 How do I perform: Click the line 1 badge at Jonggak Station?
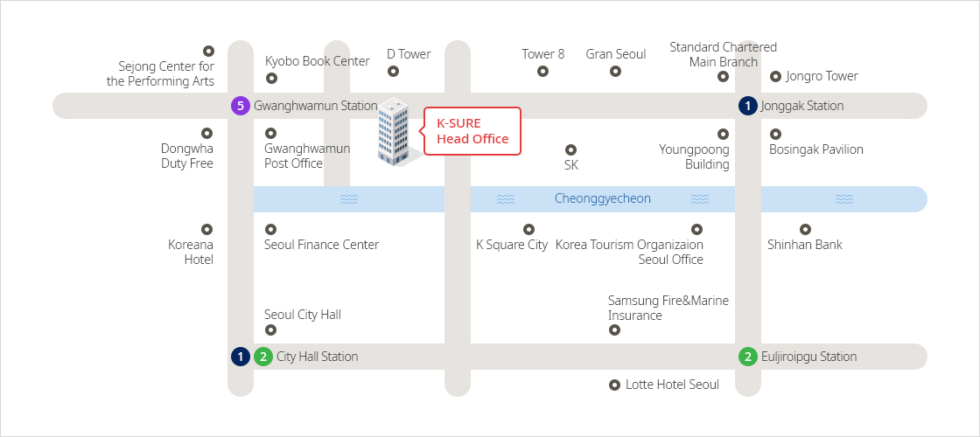point(747,106)
